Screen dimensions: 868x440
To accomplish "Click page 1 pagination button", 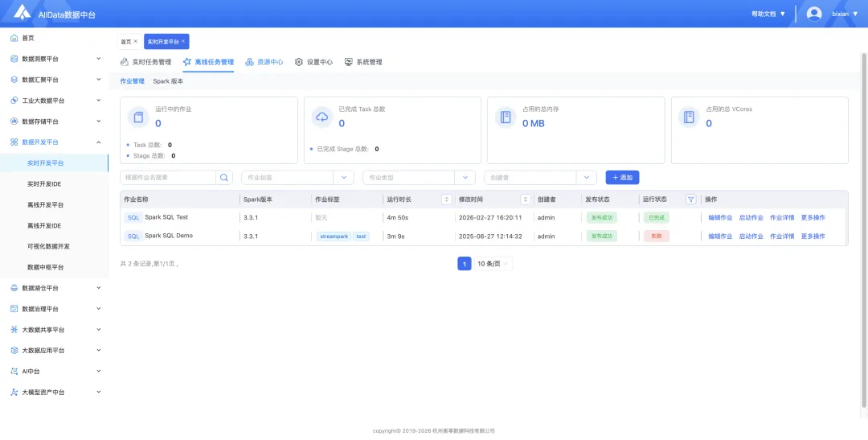I will (465, 264).
